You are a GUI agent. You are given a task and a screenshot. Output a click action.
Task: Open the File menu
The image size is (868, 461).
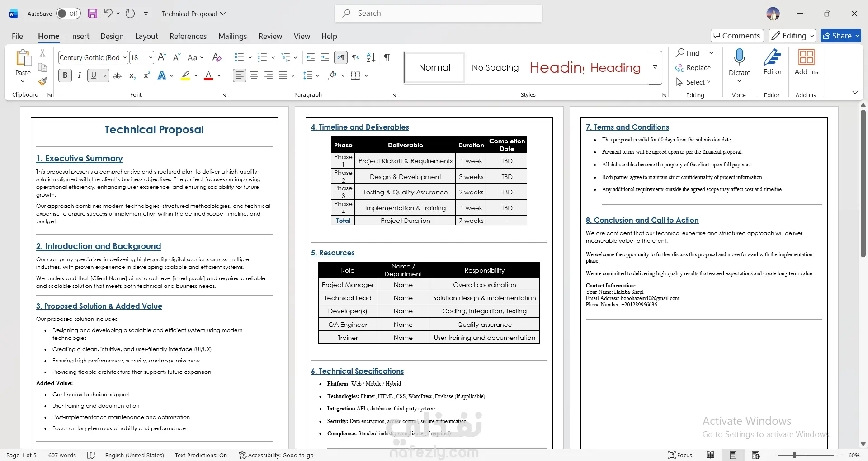tap(17, 36)
